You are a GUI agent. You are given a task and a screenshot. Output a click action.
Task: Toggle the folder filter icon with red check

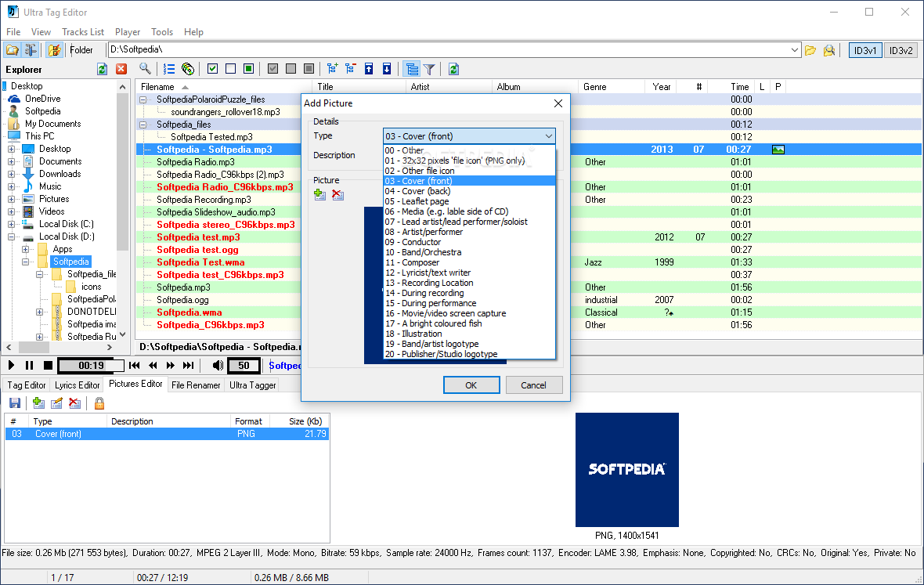[x=54, y=50]
